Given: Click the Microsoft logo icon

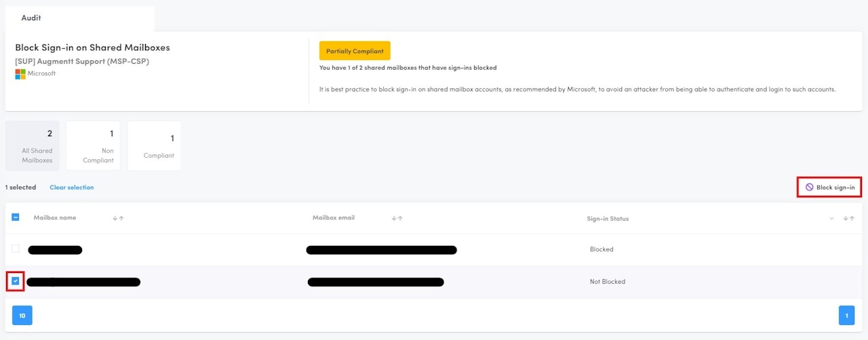Looking at the screenshot, I should 20,74.
